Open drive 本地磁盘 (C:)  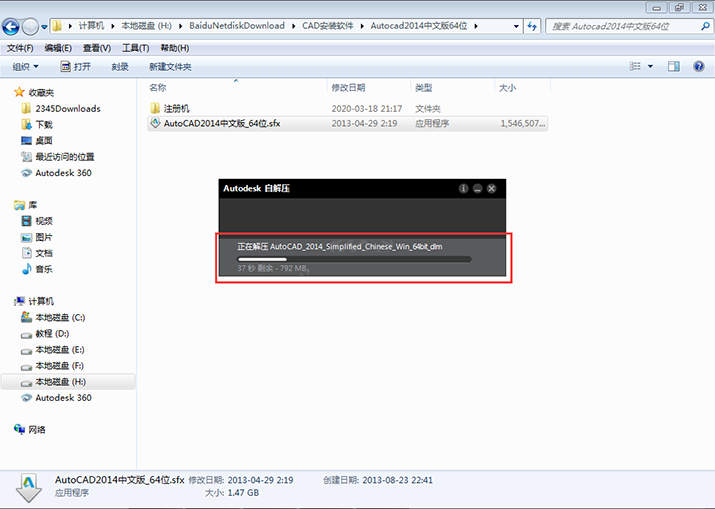coord(53,317)
